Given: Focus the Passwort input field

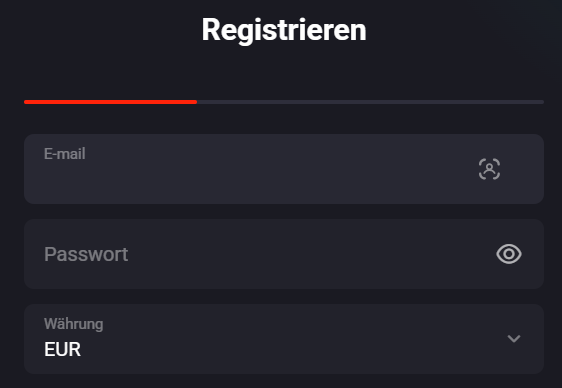Looking at the screenshot, I should point(284,254).
